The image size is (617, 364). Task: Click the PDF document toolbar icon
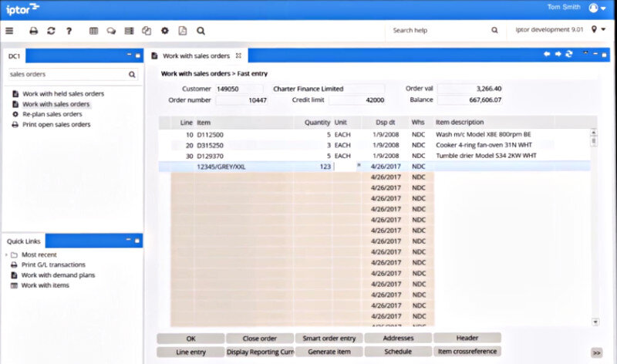click(182, 31)
